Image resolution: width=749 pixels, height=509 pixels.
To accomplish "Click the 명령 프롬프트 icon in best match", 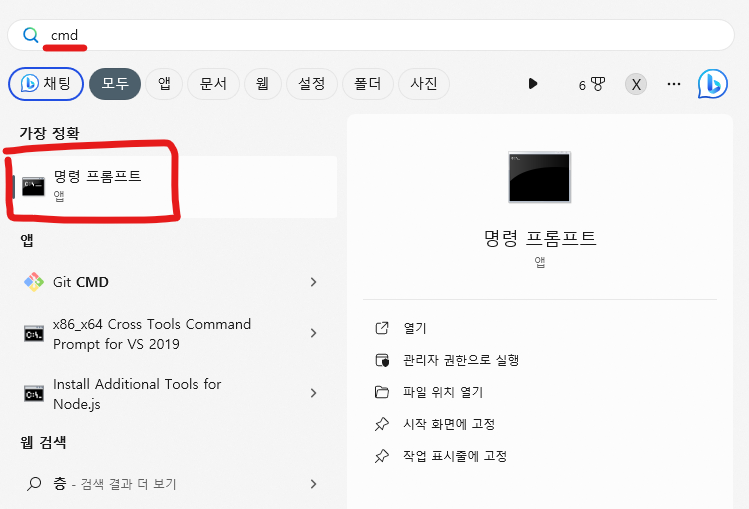I will 33,187.
